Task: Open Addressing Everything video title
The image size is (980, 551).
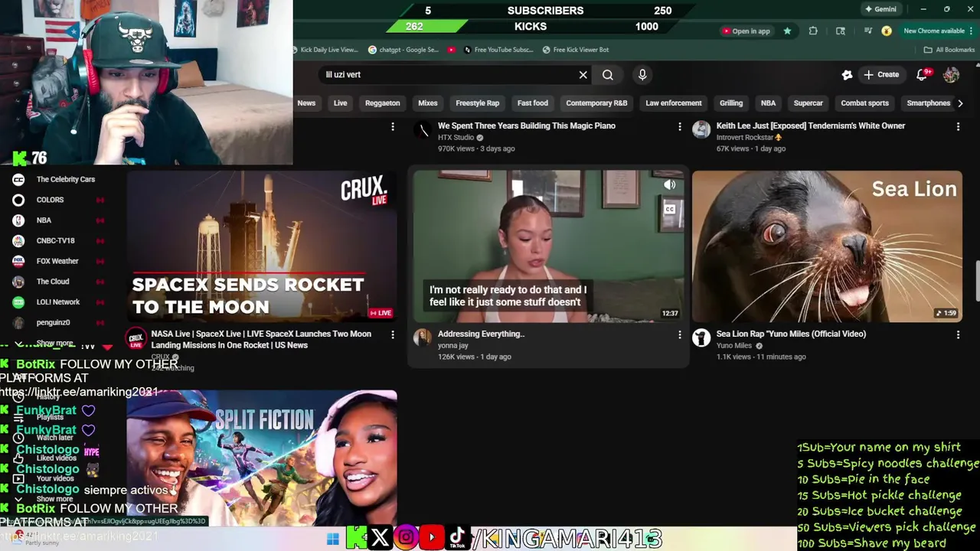Action: (481, 334)
